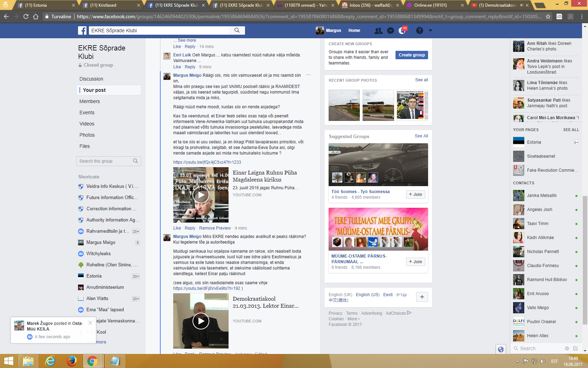Screen dimensions: 588x368
Task: Launch Firefox from taskbar
Action: [72, 361]
